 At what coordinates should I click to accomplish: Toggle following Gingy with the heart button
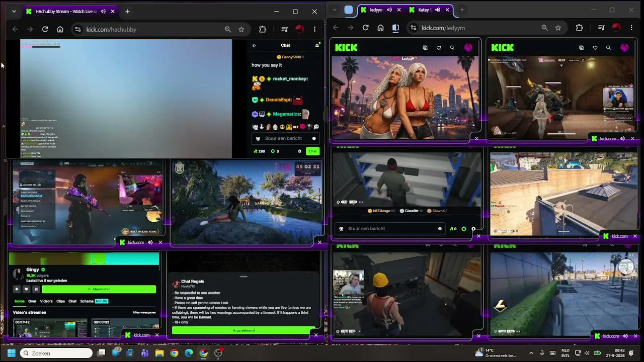click(x=26, y=289)
